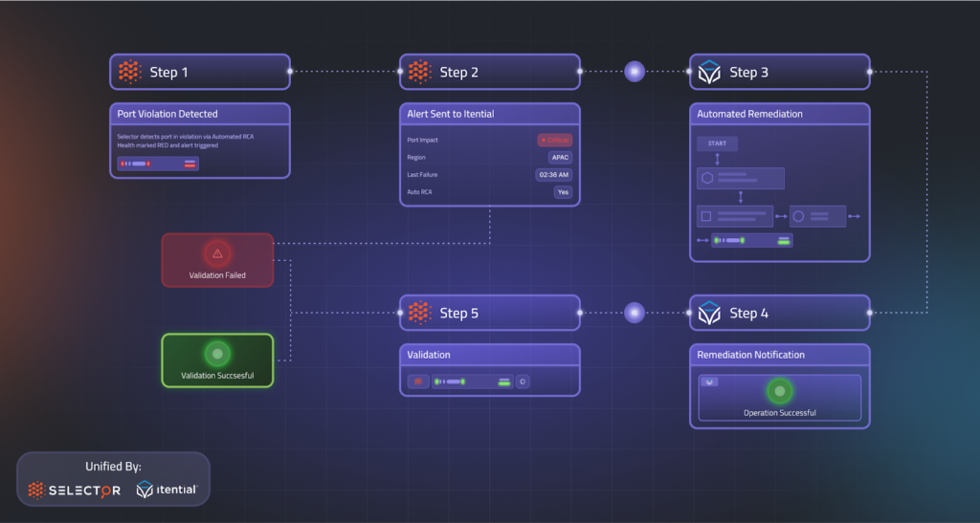Click the Region label in alert card
This screenshot has width=980, height=523.
[416, 157]
